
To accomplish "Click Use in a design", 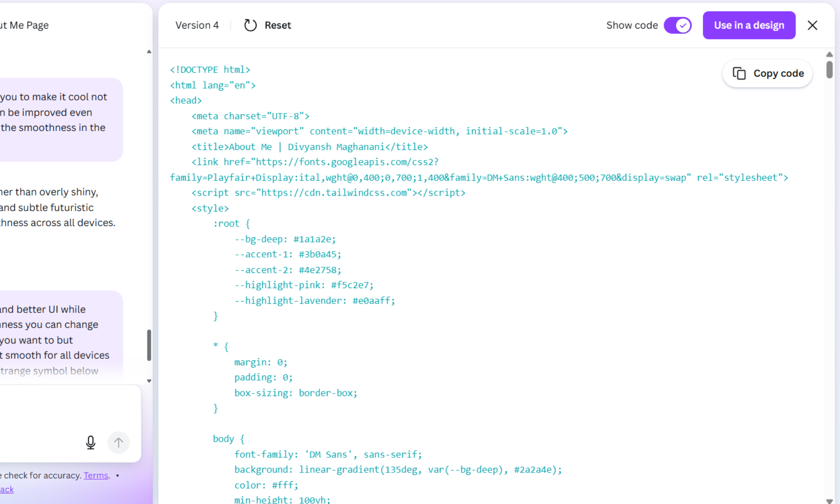I will click(749, 25).
